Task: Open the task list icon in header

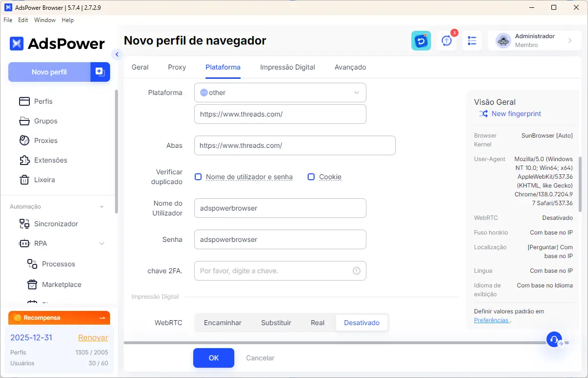Action: [x=472, y=41]
